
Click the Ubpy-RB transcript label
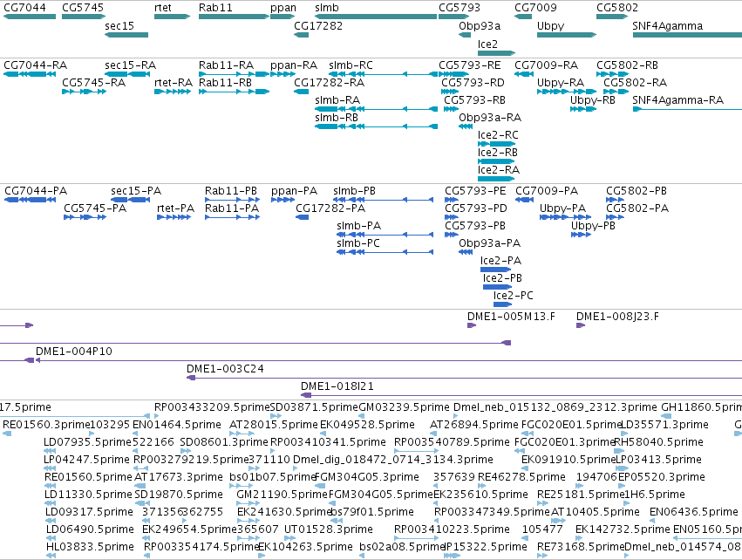pos(592,100)
